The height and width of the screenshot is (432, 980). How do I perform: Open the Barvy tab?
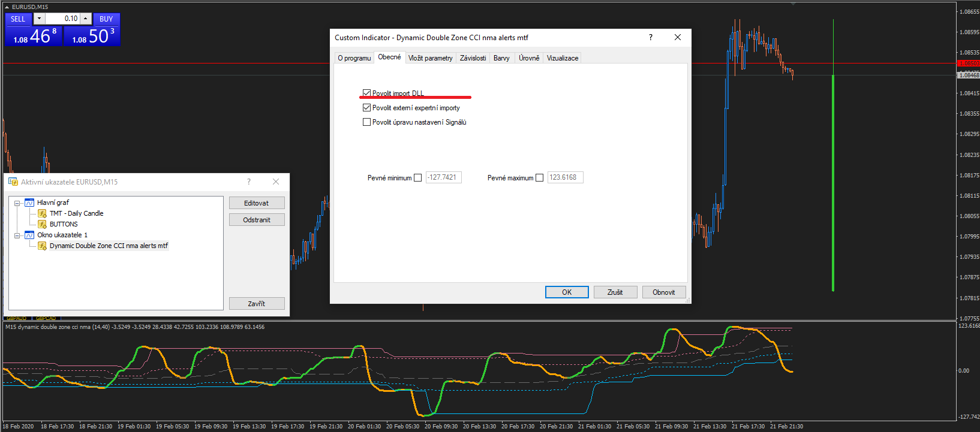pyautogui.click(x=501, y=58)
